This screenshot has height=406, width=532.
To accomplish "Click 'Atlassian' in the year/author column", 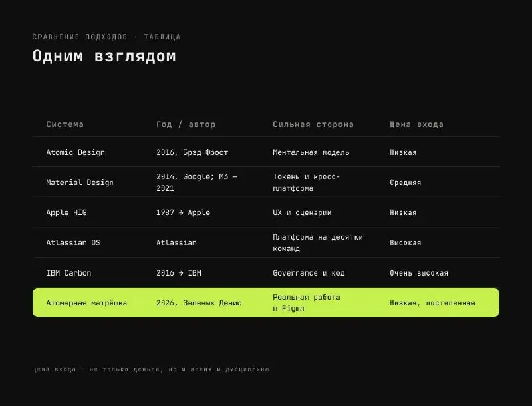I will pos(176,242).
